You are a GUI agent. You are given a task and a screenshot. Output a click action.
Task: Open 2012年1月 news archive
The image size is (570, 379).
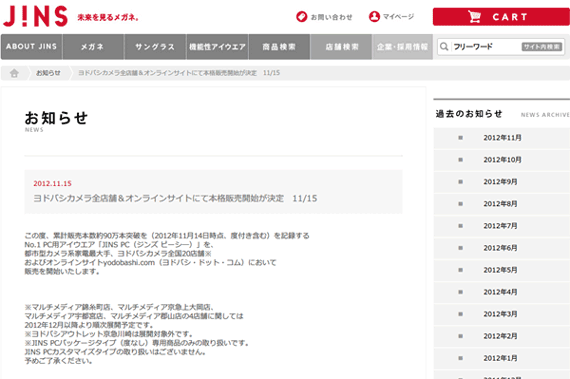click(x=502, y=358)
